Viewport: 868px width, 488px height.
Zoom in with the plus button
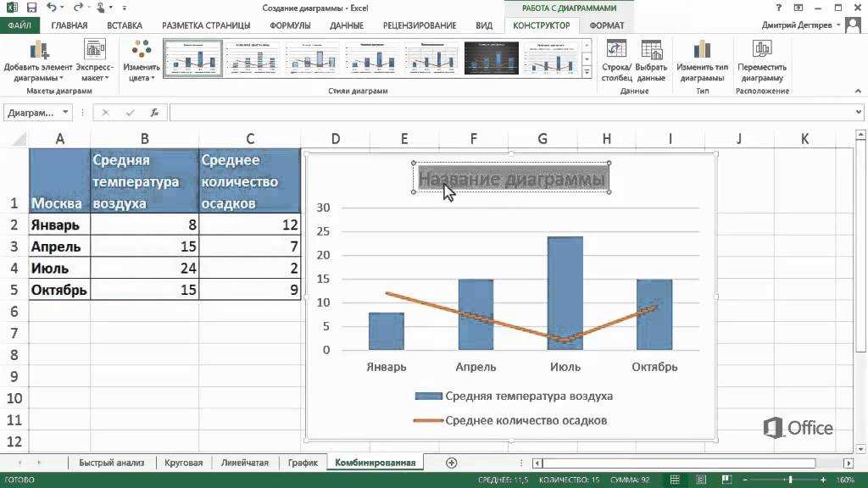coord(823,480)
